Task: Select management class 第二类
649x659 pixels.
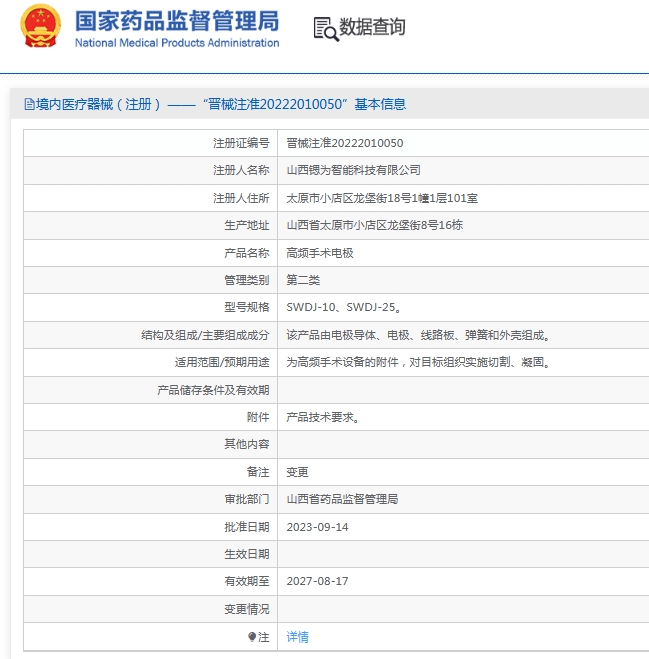Action: point(303,280)
